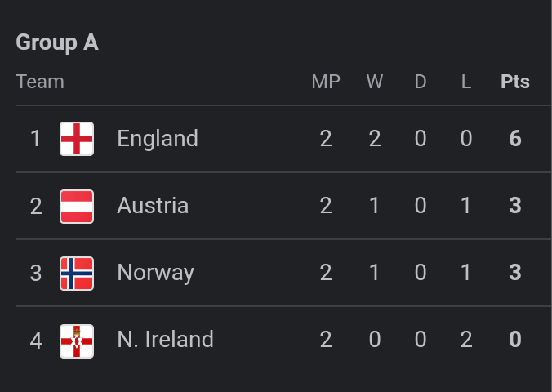
Task: Select the Norway team name
Action: (155, 273)
